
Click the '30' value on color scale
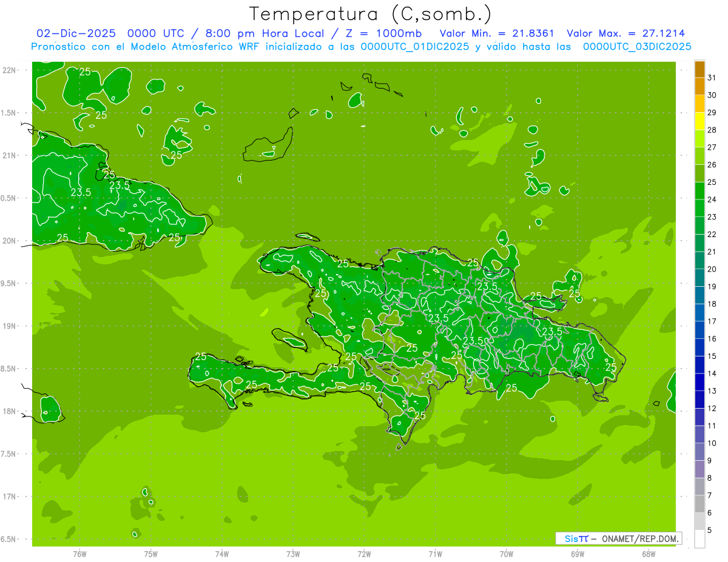(712, 95)
